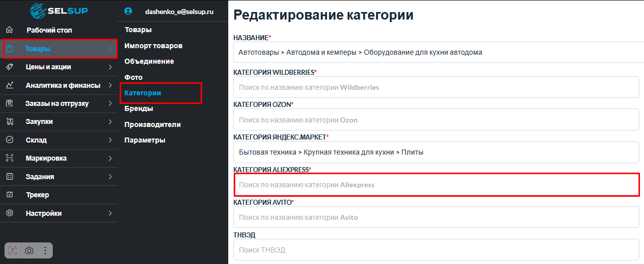Click the Редактирование категории heading

pyautogui.click(x=323, y=15)
